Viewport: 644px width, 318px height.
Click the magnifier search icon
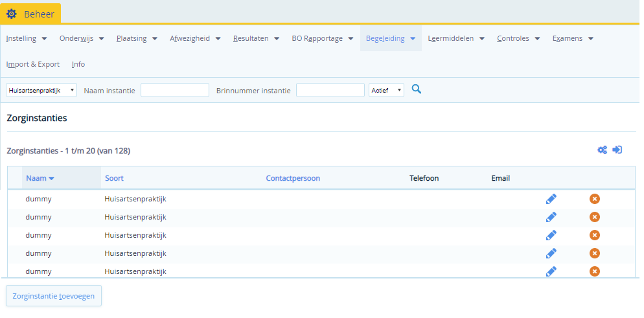click(417, 89)
